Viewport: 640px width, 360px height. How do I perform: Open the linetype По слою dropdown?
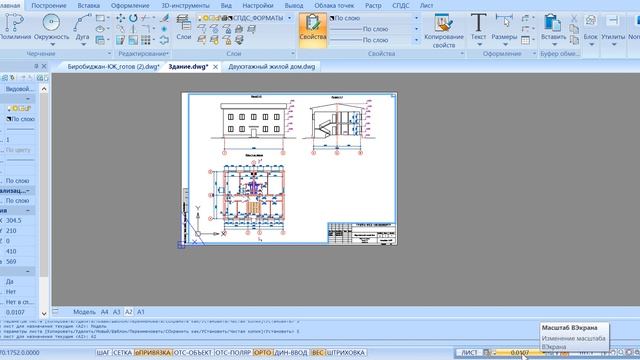416,29
